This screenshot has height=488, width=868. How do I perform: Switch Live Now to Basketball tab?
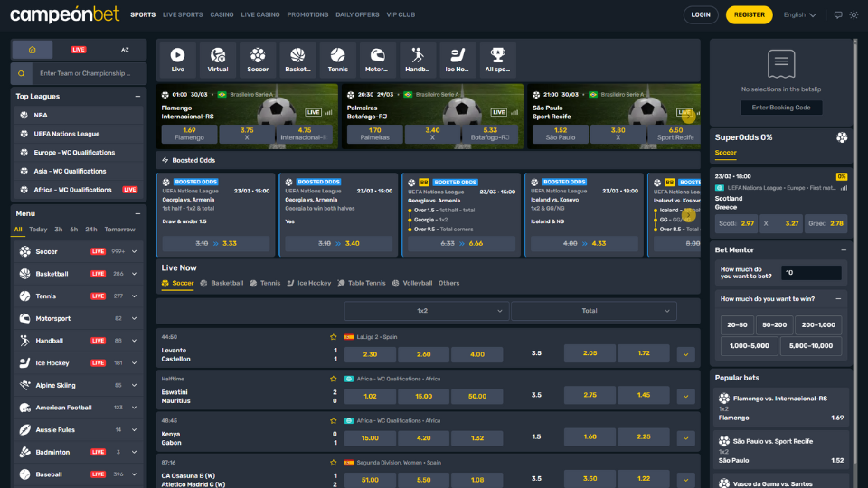222,283
